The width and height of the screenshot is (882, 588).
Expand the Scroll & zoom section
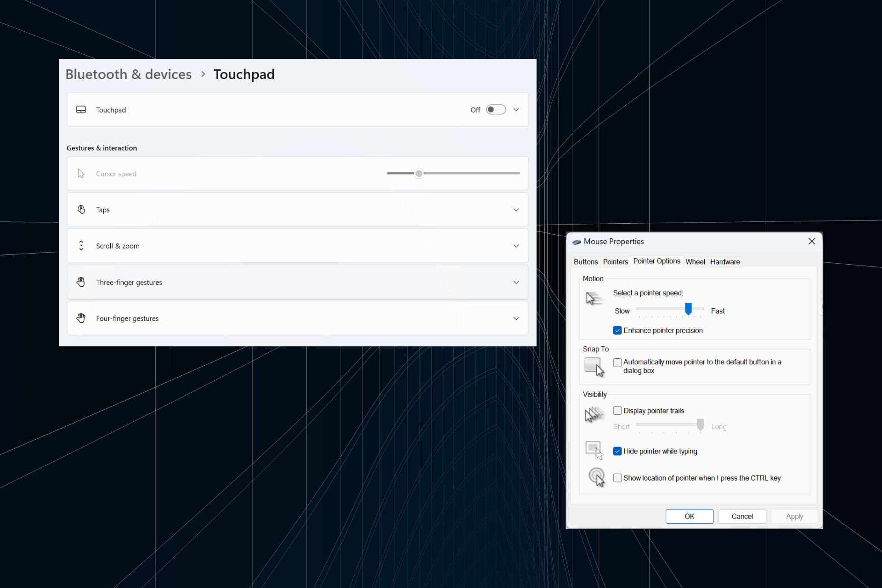(516, 245)
